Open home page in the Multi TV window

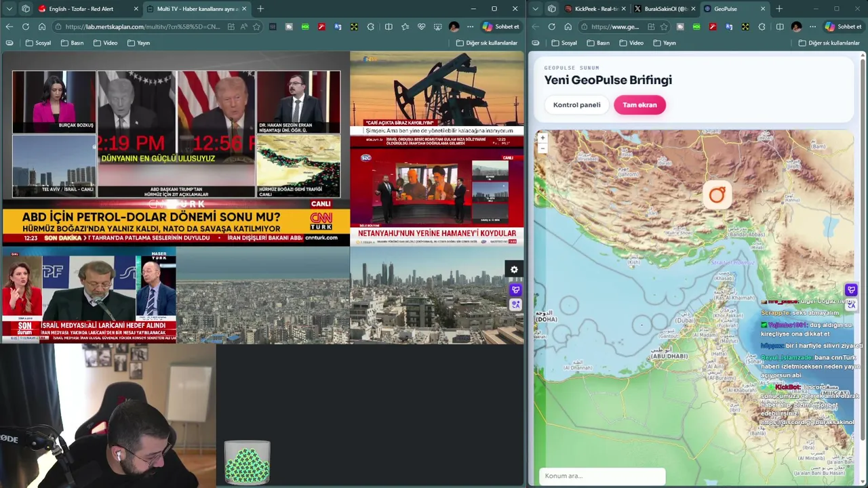[x=41, y=26]
